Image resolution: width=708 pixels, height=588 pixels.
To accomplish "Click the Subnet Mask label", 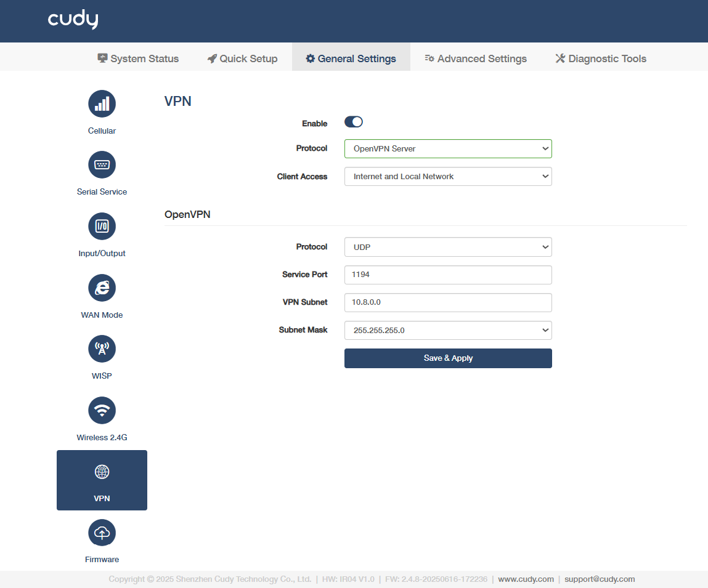I will tap(303, 330).
